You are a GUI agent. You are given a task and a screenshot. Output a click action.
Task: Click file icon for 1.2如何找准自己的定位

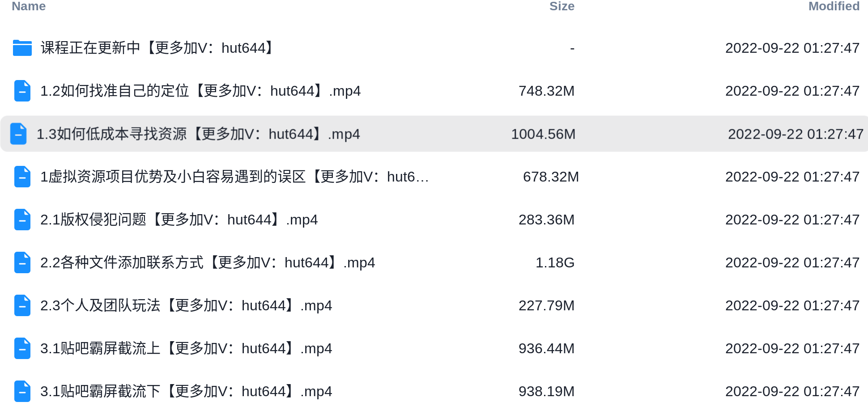[x=22, y=91]
